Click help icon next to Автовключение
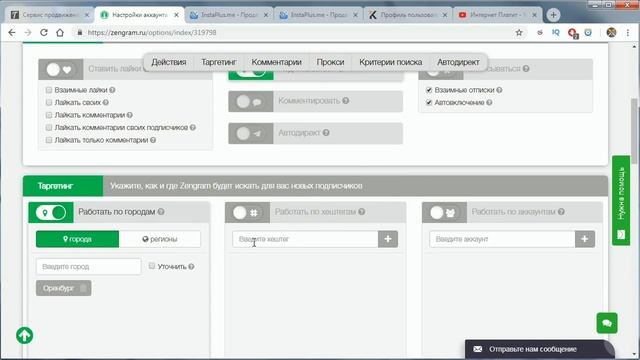This screenshot has width=640, height=360. (489, 102)
